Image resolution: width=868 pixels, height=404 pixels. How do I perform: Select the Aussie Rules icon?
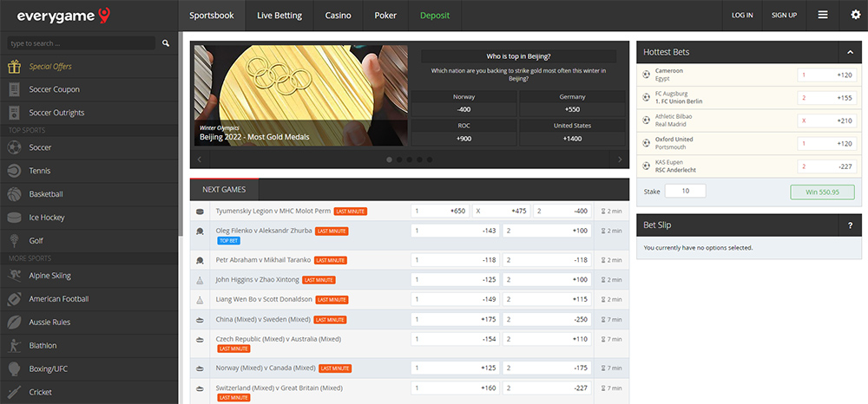pos(15,322)
